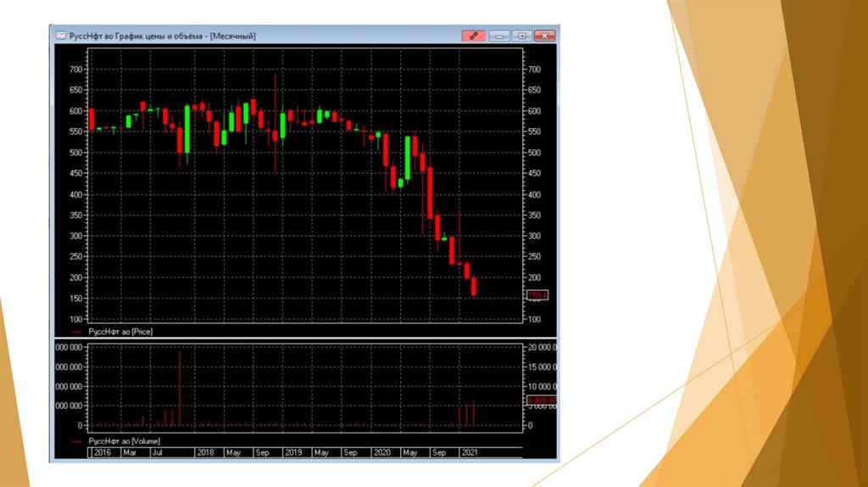Click the 'РуссНфт ао [Price]' legend label
This screenshot has width=868, height=487.
click(120, 332)
